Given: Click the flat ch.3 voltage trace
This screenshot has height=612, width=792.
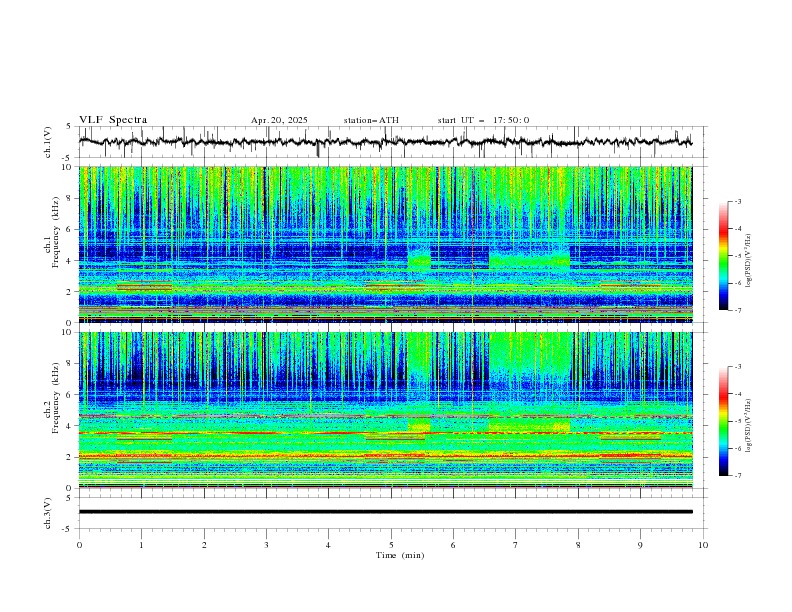Looking at the screenshot, I should pos(385,512).
